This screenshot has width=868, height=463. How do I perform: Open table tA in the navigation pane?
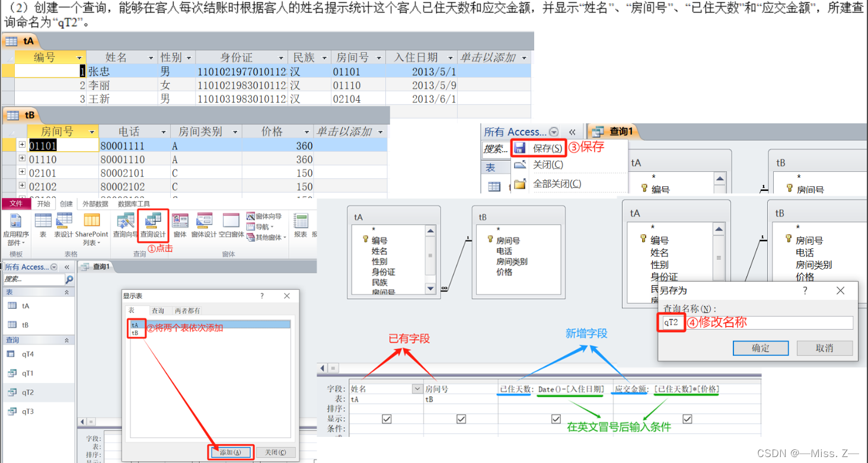[x=38, y=306]
